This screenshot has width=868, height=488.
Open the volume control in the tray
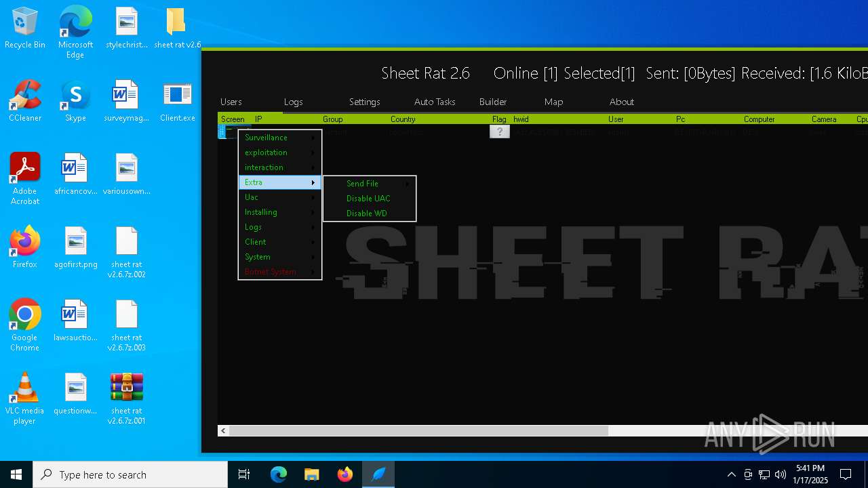click(x=781, y=474)
